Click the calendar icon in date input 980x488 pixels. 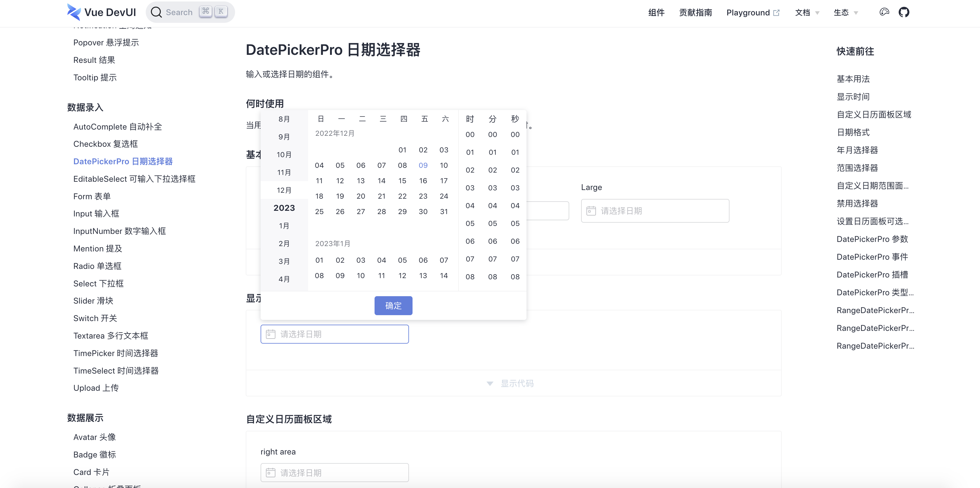coord(271,334)
